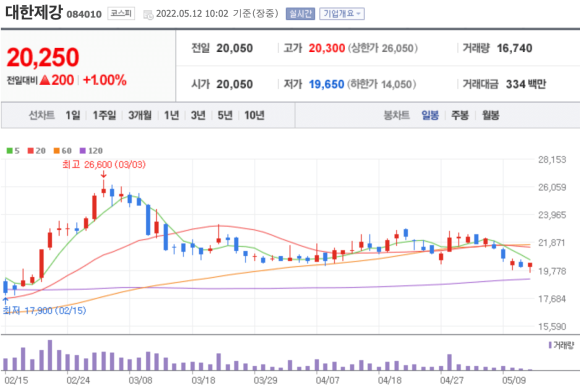Click the 시가 value 20,050
The height and width of the screenshot is (392, 580).
[x=235, y=84]
